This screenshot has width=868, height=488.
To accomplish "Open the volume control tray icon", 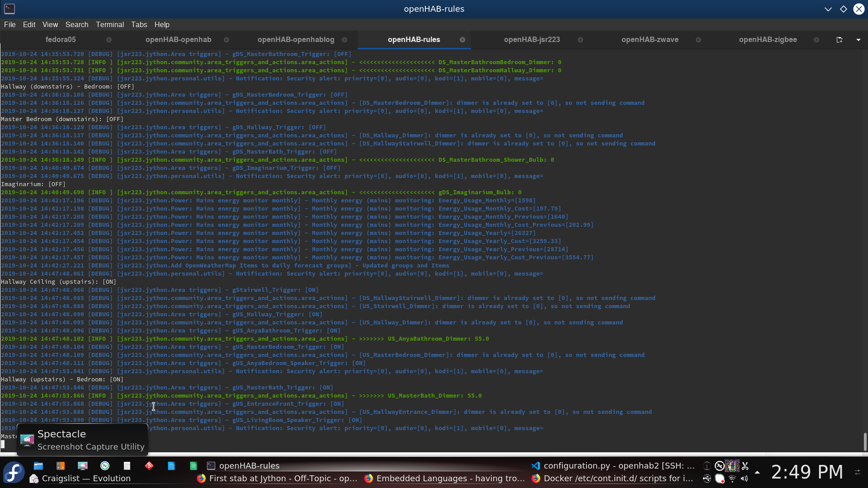I will click(x=744, y=479).
